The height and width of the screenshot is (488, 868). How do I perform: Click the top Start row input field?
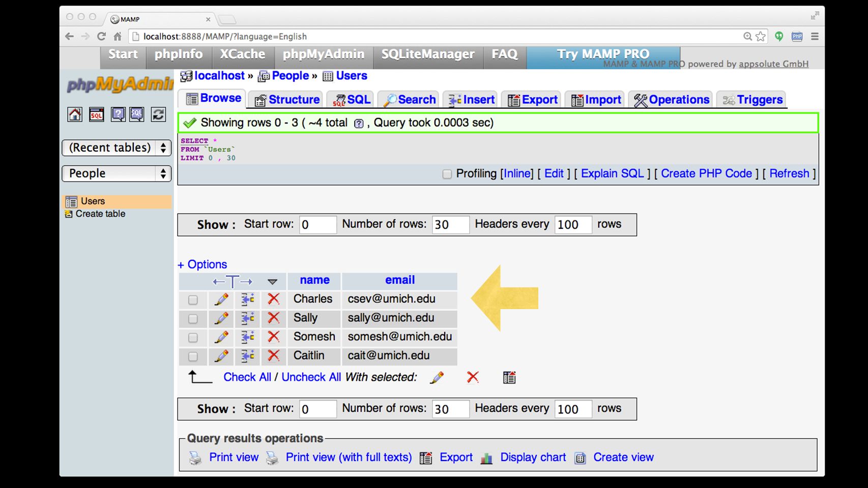[317, 225]
